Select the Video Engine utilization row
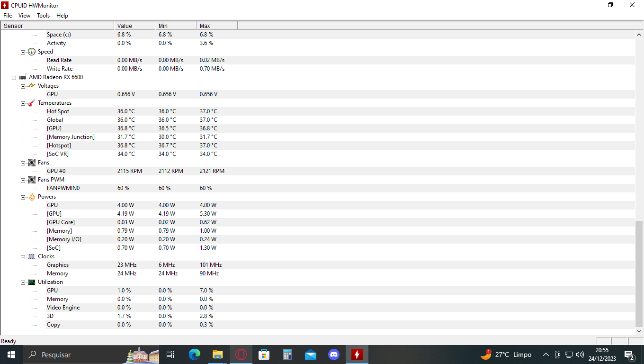Viewport: 644px width, 364px height. pos(318,308)
